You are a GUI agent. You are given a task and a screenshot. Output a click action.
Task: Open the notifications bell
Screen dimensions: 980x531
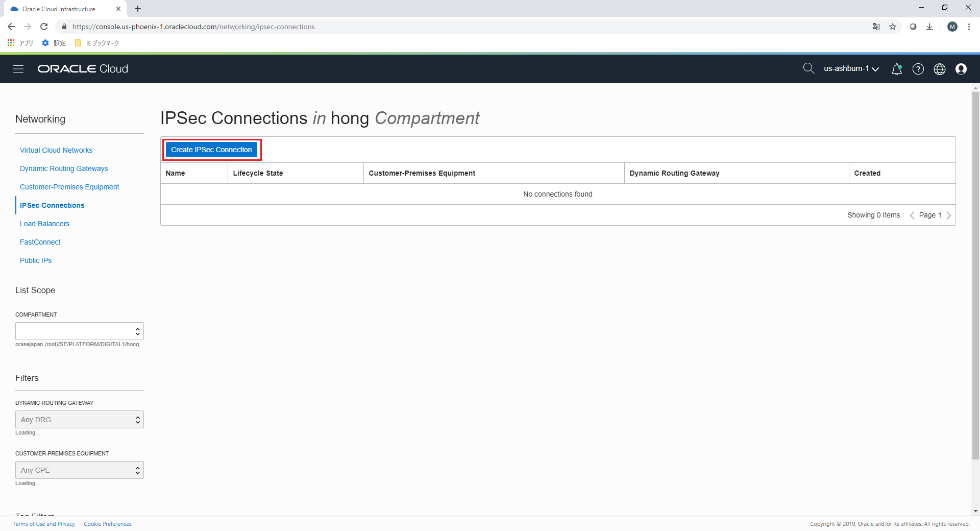pyautogui.click(x=897, y=69)
